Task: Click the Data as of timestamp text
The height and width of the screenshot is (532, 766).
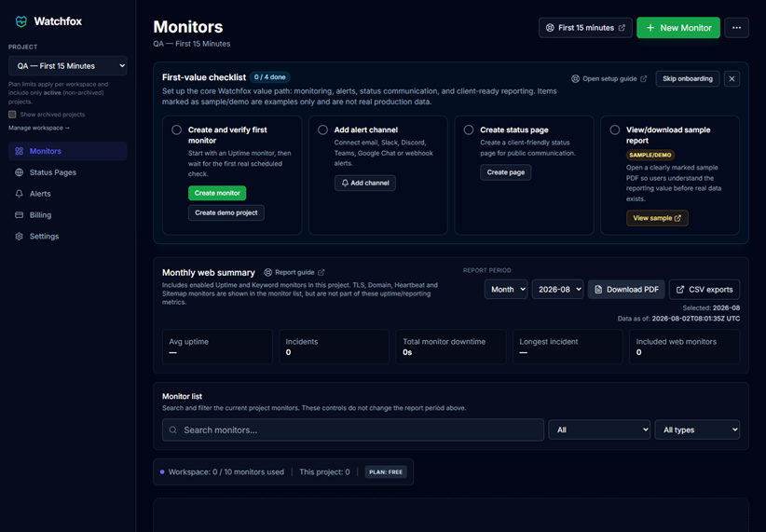Action: click(678, 319)
